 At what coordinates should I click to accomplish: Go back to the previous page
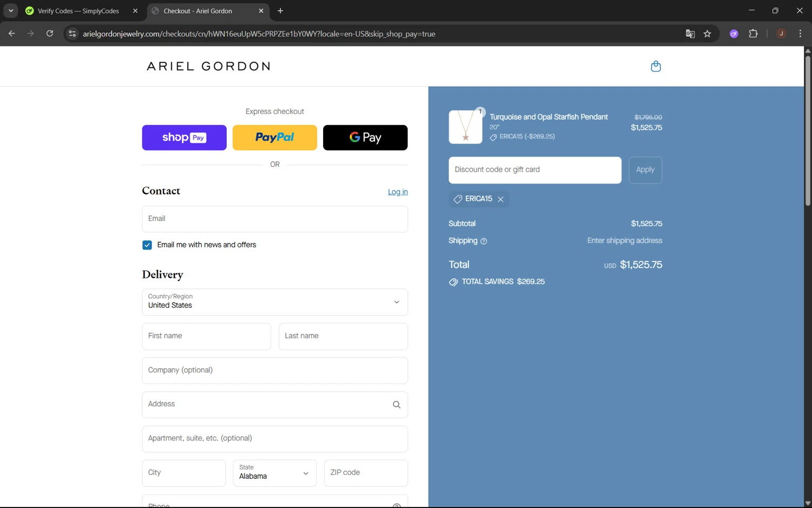tap(12, 34)
